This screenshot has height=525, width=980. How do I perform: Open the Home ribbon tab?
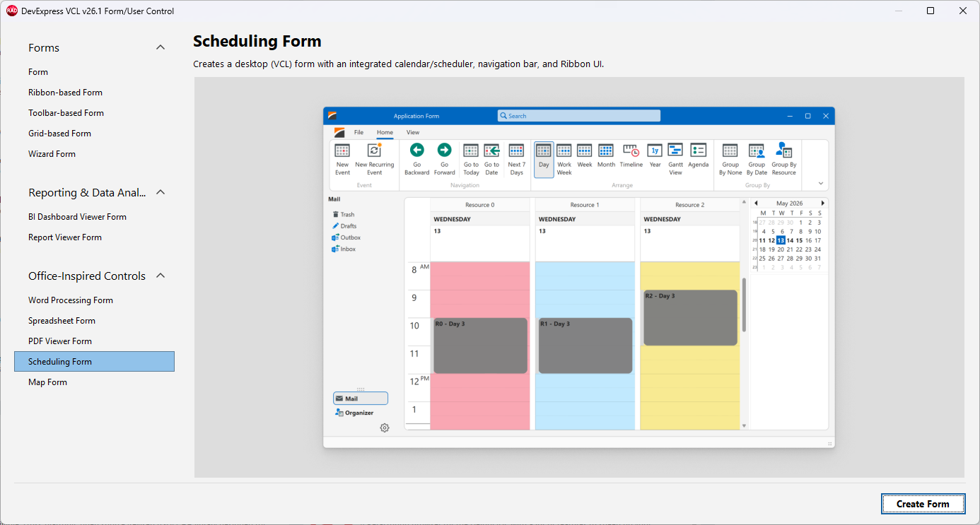385,132
